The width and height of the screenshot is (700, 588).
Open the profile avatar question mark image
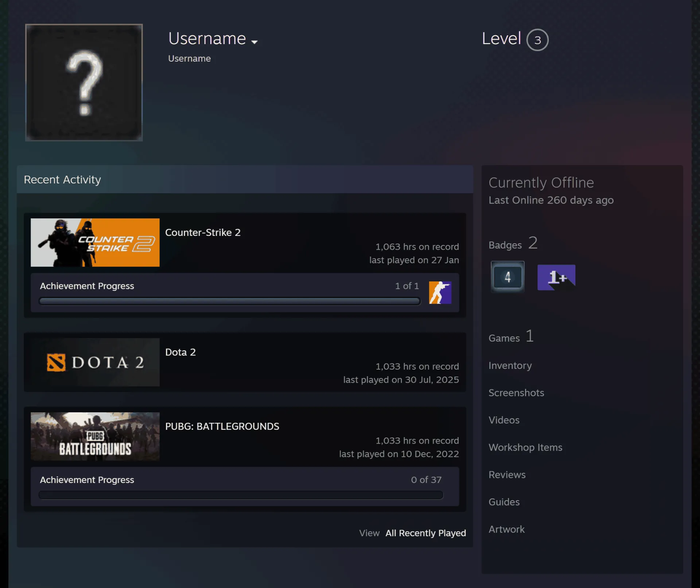pyautogui.click(x=84, y=82)
